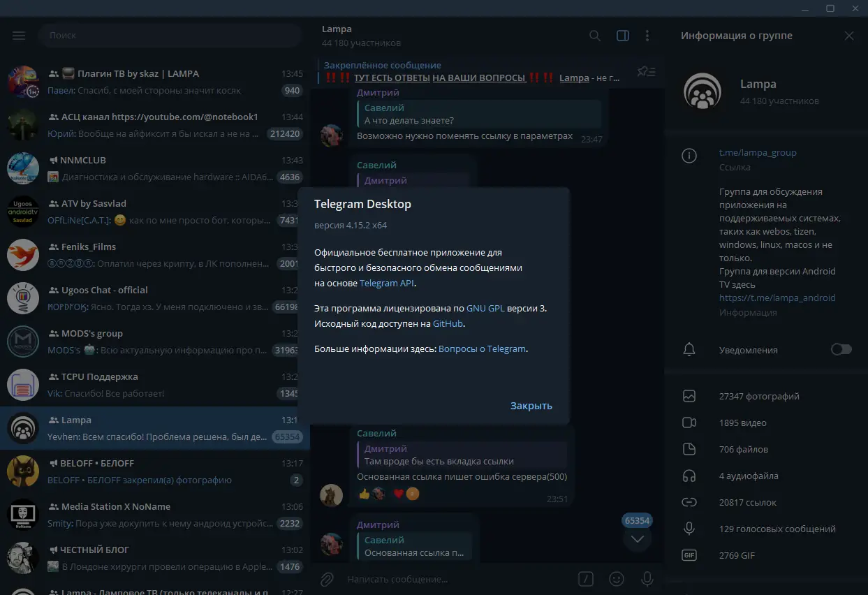
Task: Toggle the side panel icon in chat header
Action: [623, 36]
